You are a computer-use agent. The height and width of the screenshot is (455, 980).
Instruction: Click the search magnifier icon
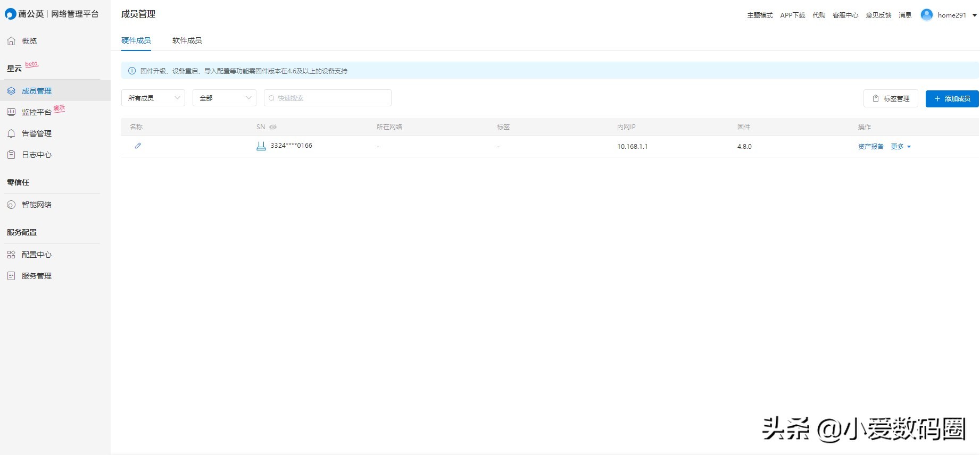[271, 98]
